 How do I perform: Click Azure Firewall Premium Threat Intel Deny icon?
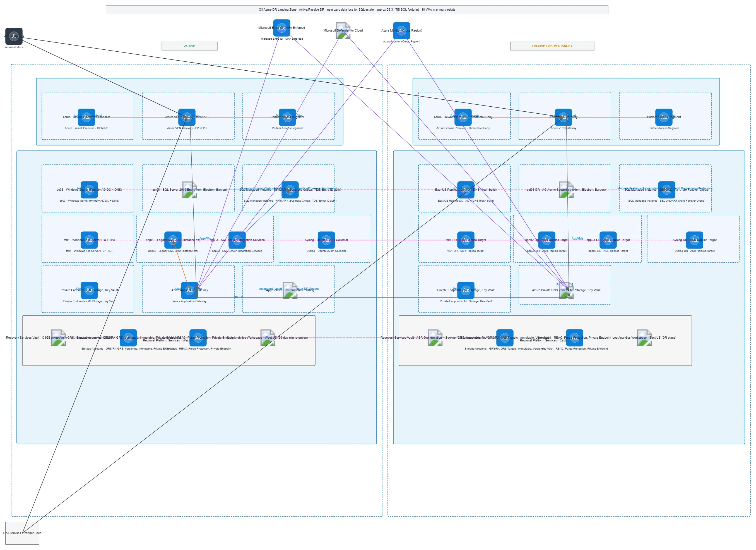click(x=463, y=117)
